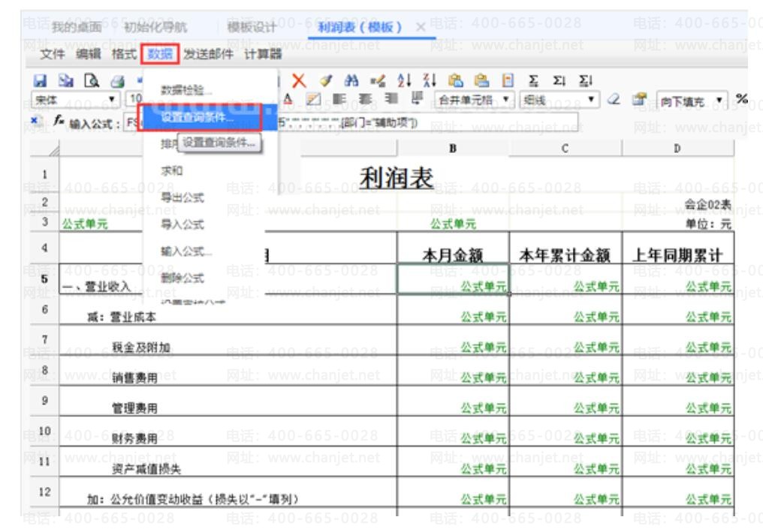Switch to the 我的桌面 tab
Screen dimensions: 763x532
(77, 27)
